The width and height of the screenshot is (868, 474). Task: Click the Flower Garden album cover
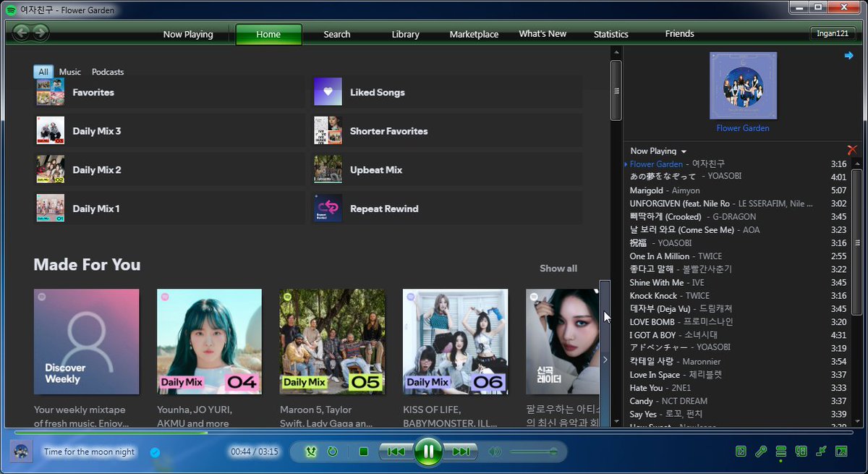(x=743, y=85)
